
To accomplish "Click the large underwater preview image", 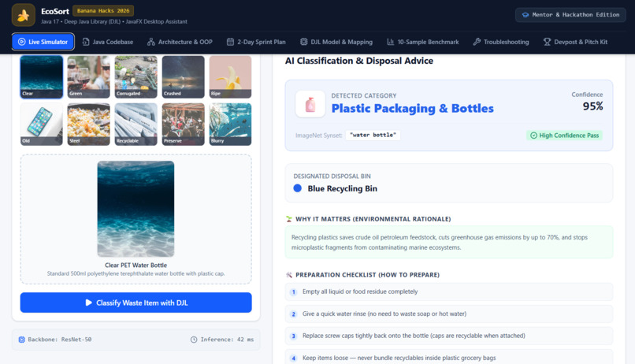I will click(136, 209).
